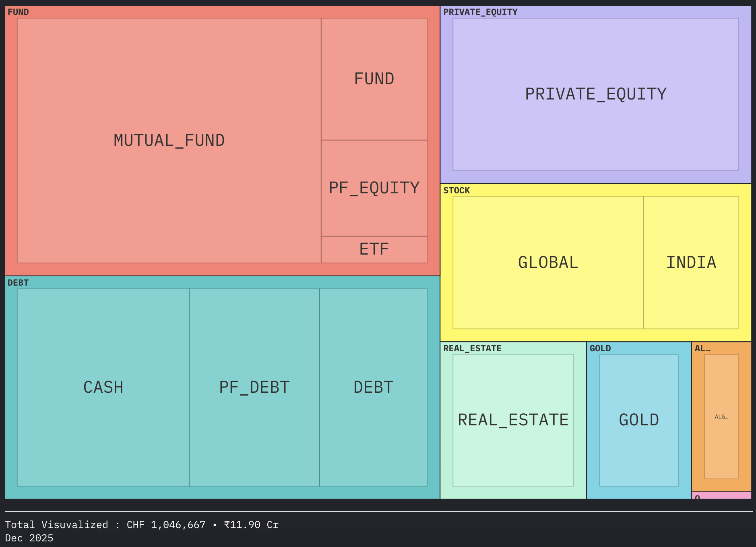Click the PF_DEBT tile
This screenshot has height=547, width=756.
[254, 387]
